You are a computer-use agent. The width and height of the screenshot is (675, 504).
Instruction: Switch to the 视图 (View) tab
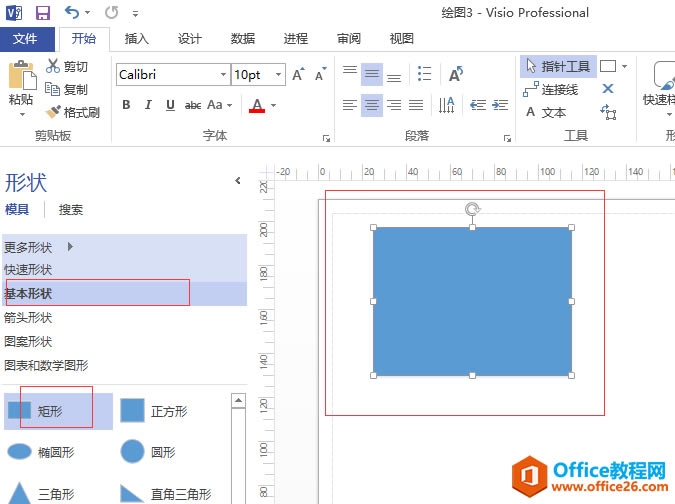pyautogui.click(x=402, y=39)
